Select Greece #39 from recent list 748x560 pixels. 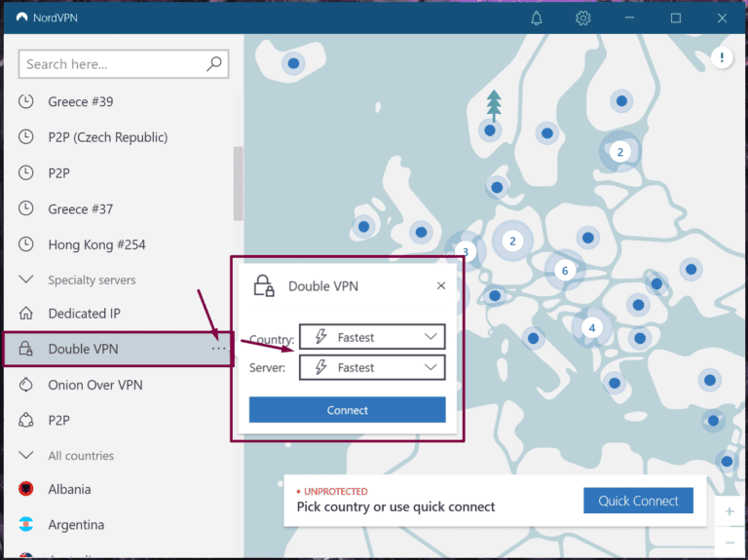(81, 101)
